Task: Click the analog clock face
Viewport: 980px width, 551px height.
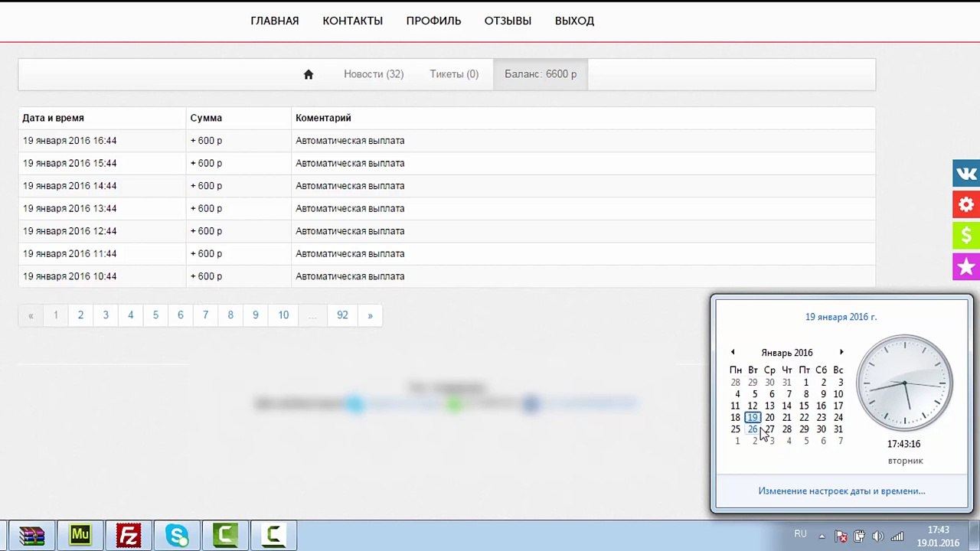Action: pos(904,383)
